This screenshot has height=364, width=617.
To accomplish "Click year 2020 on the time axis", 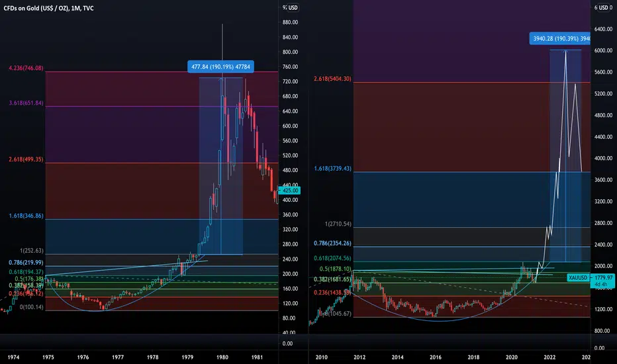I will (x=512, y=357).
